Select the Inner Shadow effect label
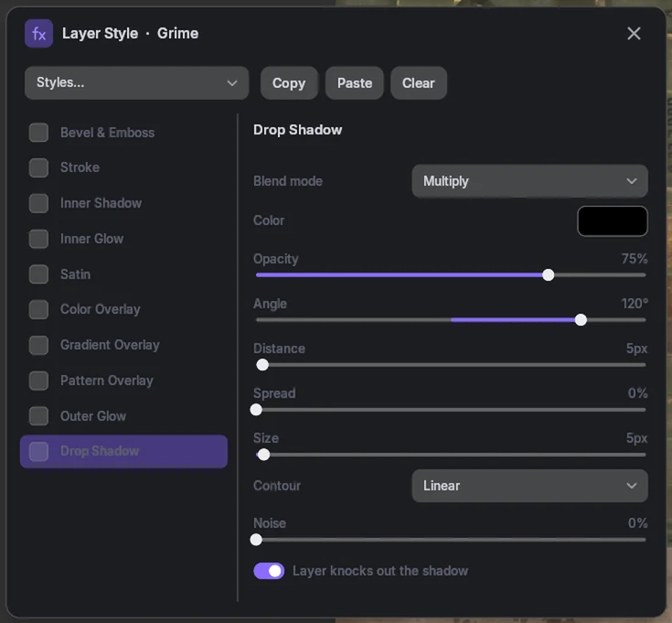Viewport: 672px width, 623px height. [101, 203]
